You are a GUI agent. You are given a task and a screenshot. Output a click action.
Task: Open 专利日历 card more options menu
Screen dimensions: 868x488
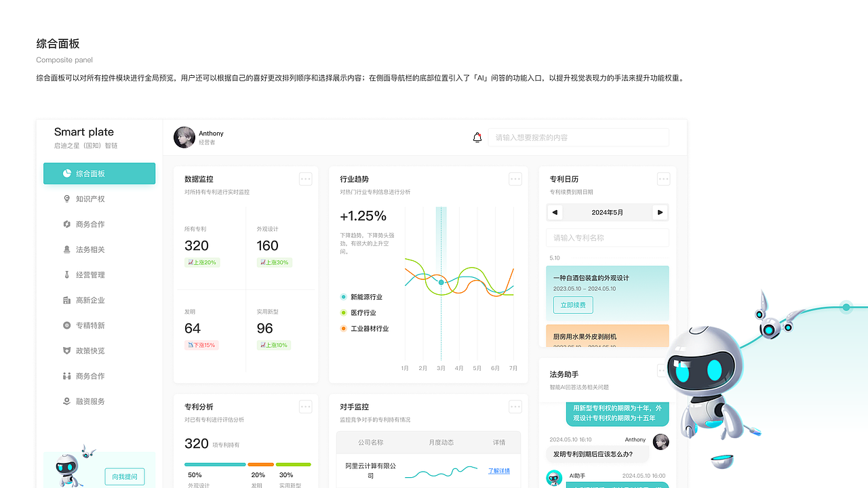(x=664, y=179)
